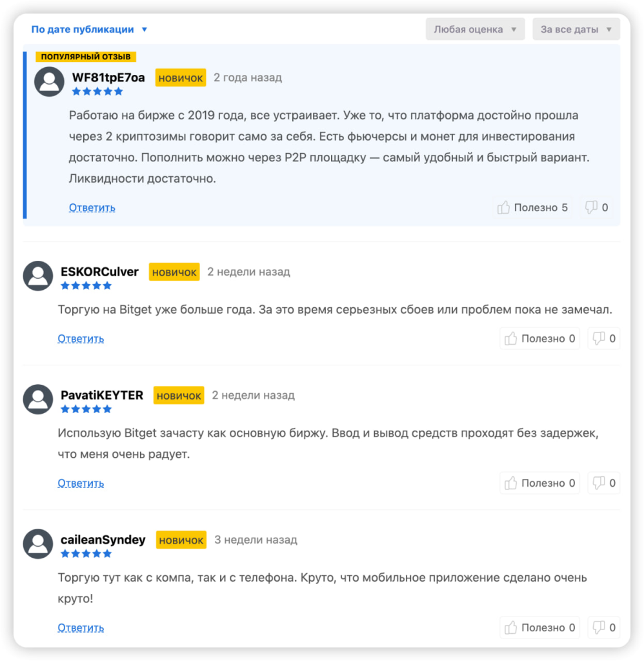Click the star rating under WF81tpE7oa
644x661 pixels.
point(97,91)
